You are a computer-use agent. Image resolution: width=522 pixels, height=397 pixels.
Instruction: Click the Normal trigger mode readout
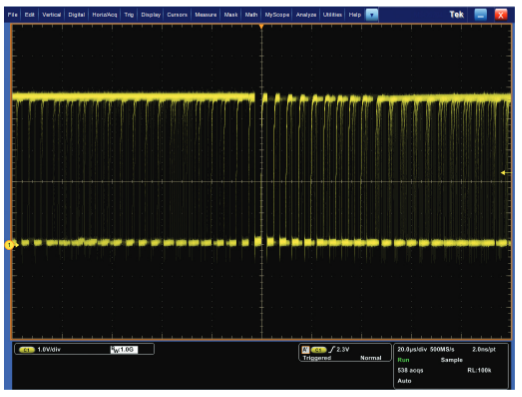[371, 358]
